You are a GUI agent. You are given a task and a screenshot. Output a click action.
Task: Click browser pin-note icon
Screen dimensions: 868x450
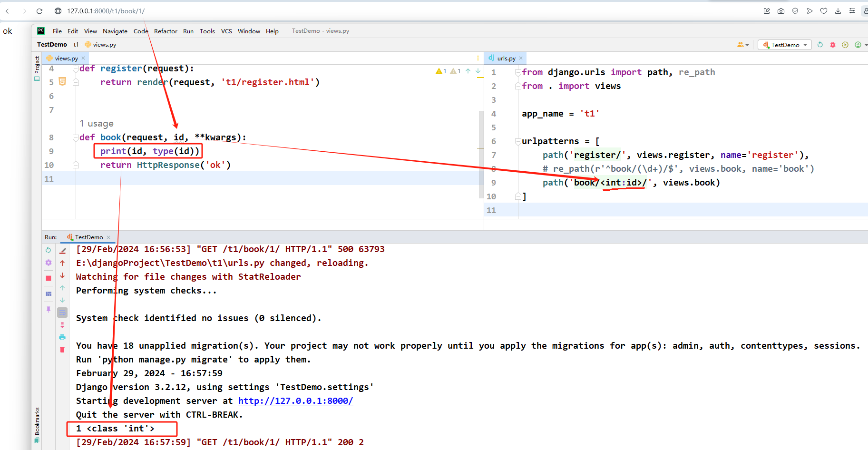pyautogui.click(x=767, y=11)
